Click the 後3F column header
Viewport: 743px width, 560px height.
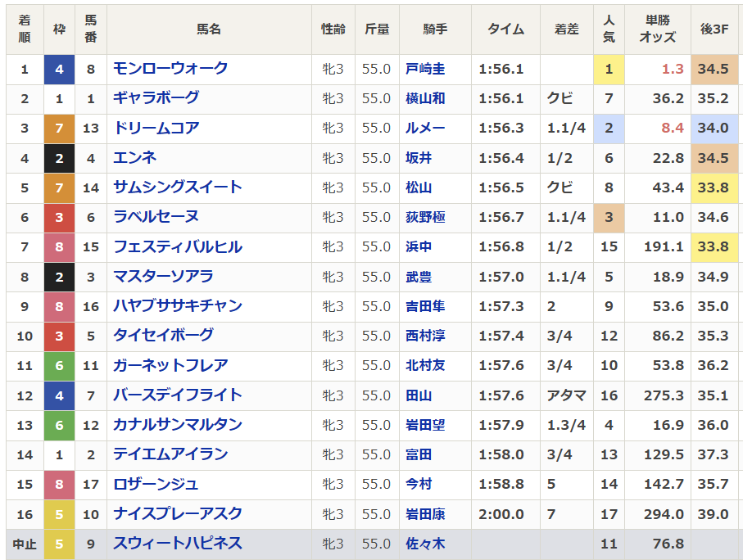(x=714, y=29)
